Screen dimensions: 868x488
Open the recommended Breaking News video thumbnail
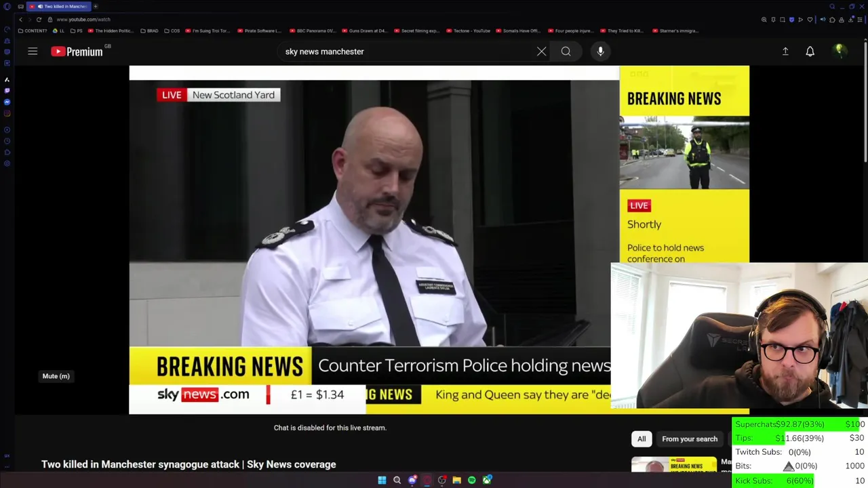674,465
